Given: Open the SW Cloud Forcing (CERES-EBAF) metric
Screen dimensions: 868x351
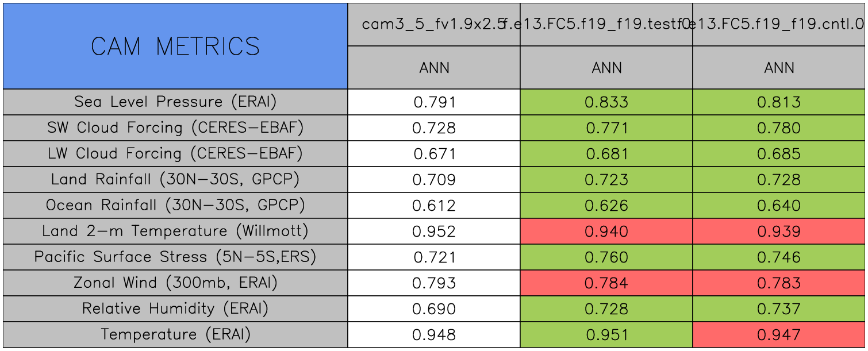Looking at the screenshot, I should [x=175, y=128].
